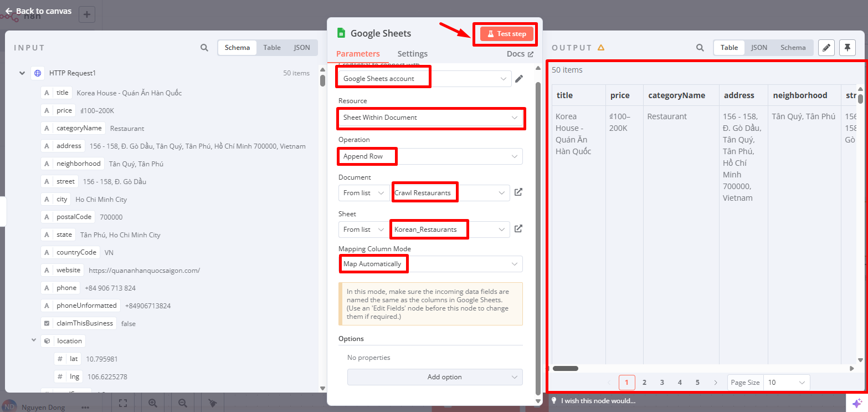Screen dimensions: 868x412
Task: Click the pencil edit output icon
Action: [826, 48]
